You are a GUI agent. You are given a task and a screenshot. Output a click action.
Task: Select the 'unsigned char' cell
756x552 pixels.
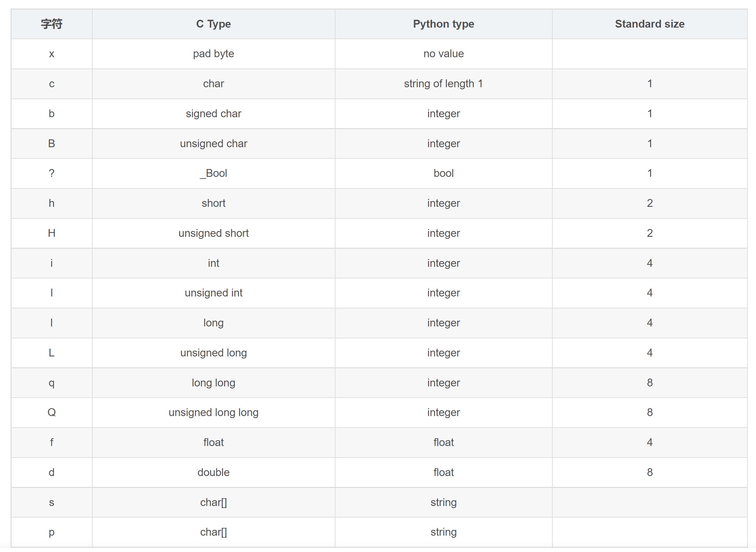click(214, 143)
